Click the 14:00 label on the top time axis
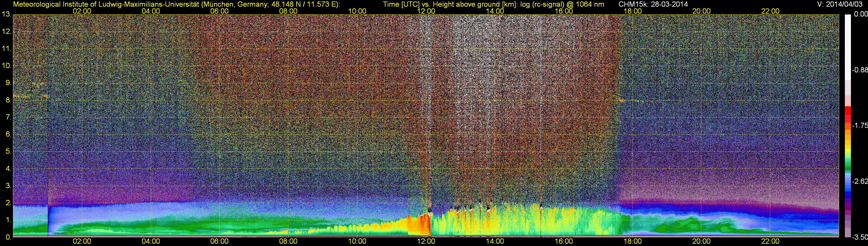Image resolution: width=868 pixels, height=246 pixels. pos(495,11)
